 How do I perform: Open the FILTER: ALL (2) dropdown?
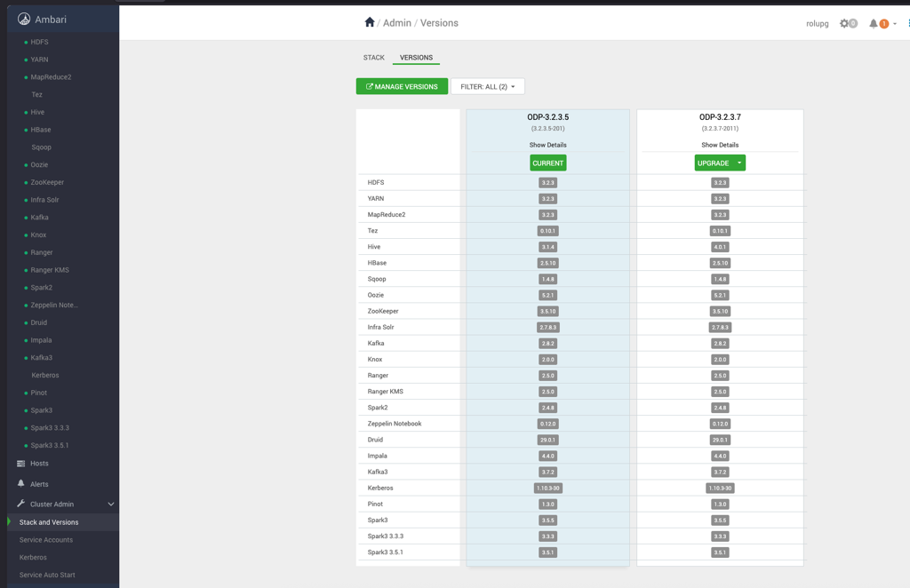(x=488, y=86)
